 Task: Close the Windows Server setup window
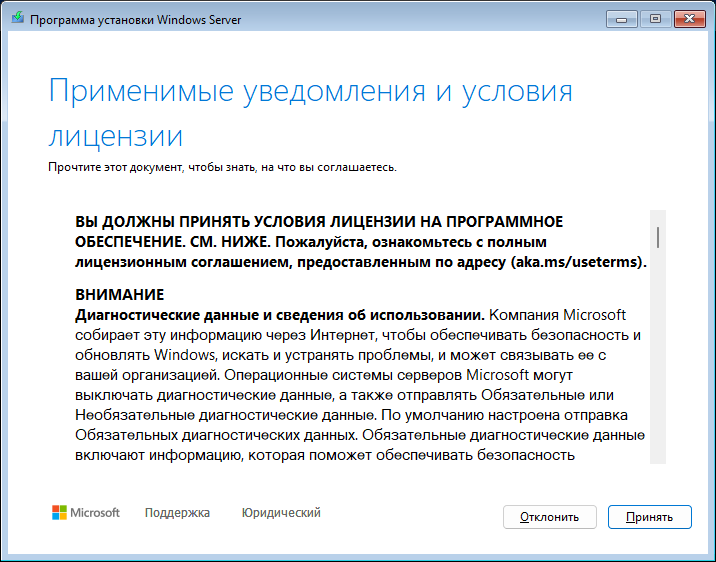[x=690, y=19]
